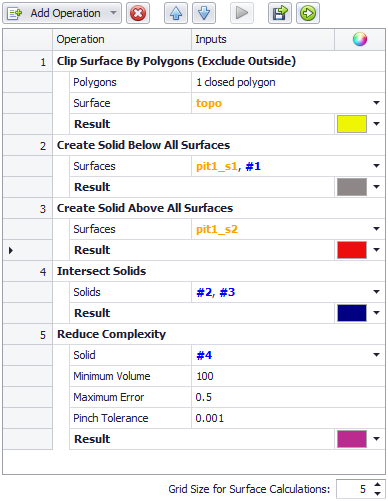
Task: Edit the Pinch Tolerance value 0.001
Action: pos(288,418)
